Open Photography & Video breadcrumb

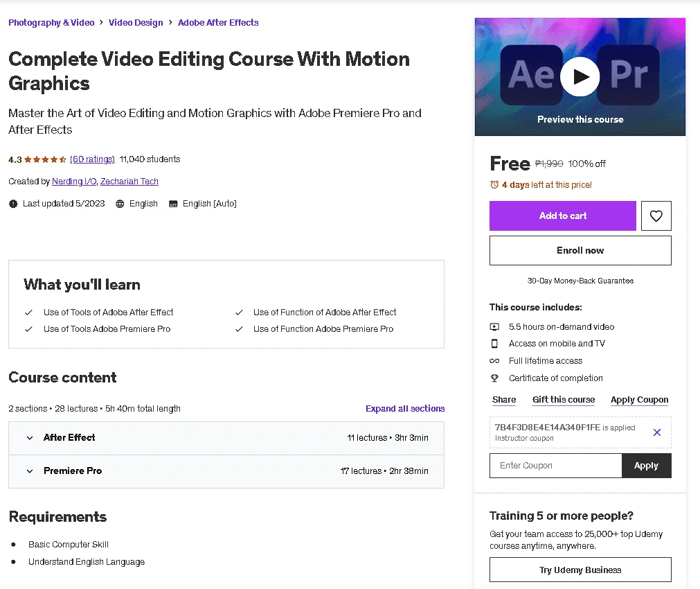[51, 23]
